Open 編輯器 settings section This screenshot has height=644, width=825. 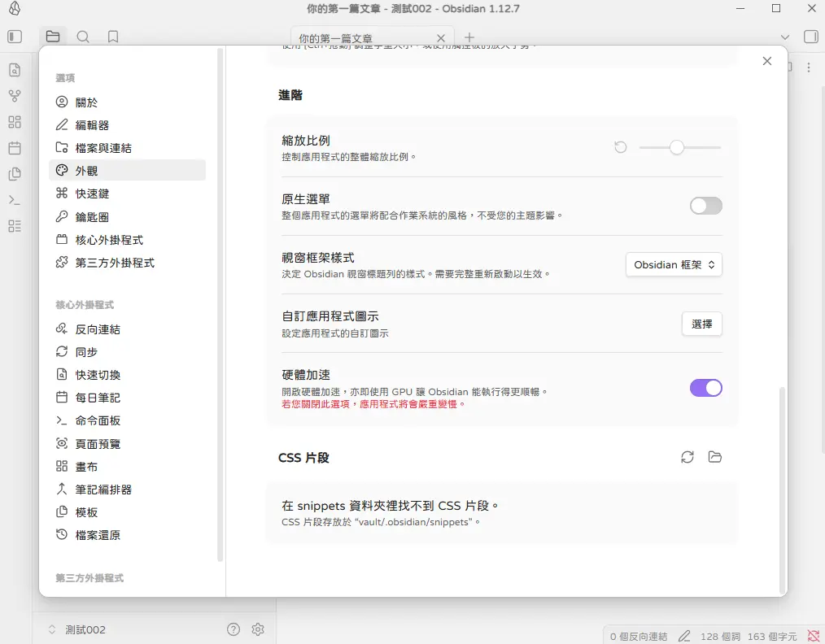(92, 125)
